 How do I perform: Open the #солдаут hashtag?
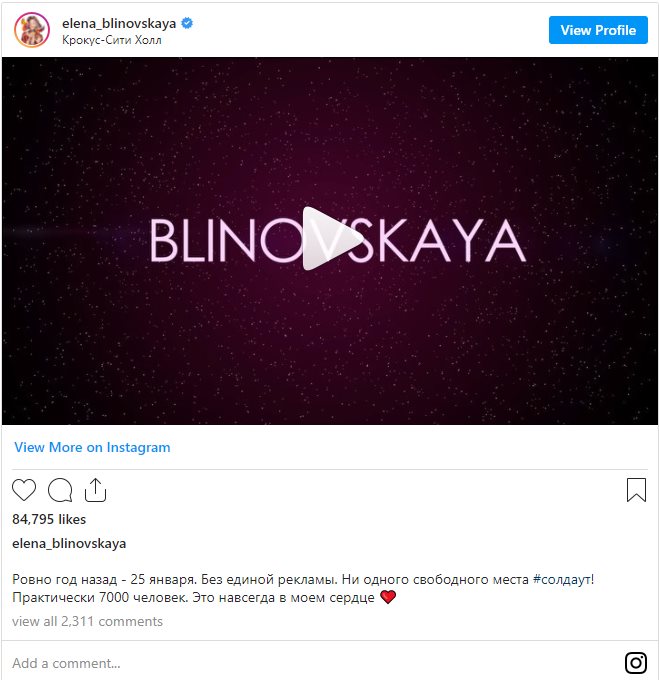[x=563, y=579]
